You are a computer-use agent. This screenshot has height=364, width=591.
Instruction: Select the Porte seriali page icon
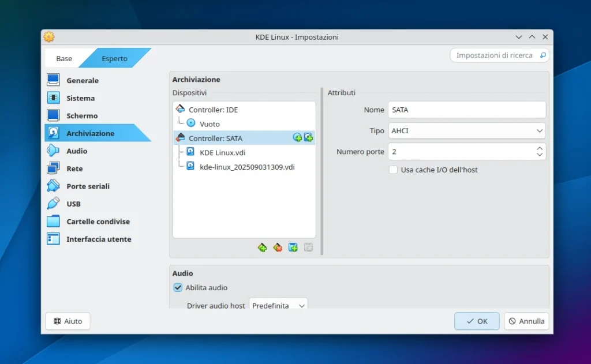(x=54, y=186)
